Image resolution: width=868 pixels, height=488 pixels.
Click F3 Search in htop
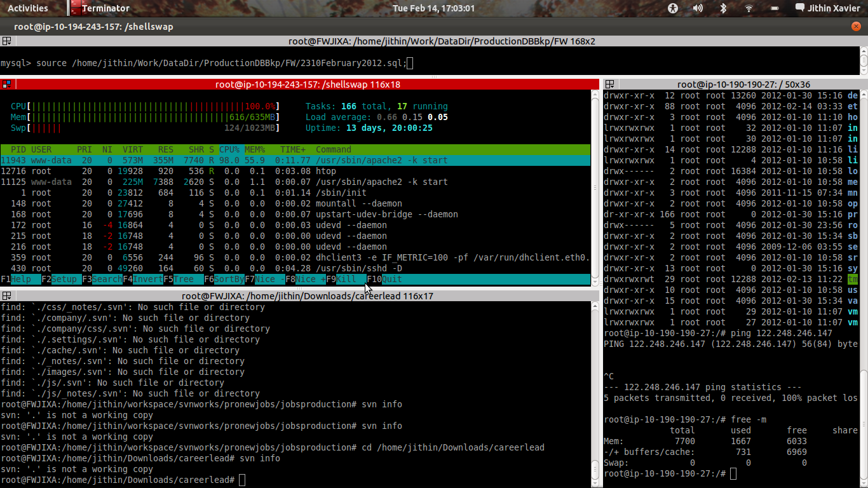point(102,279)
